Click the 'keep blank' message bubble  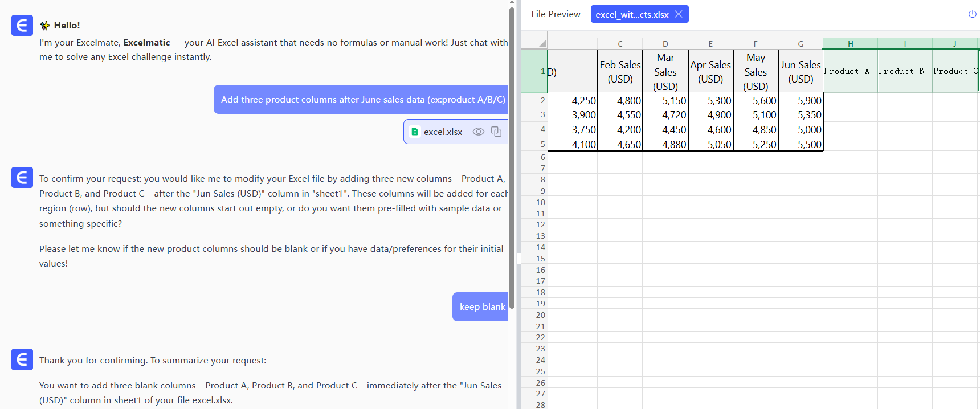point(481,306)
